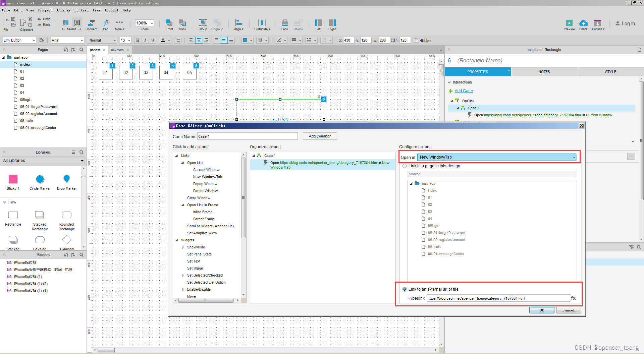
Task: Select the Connect tool
Action: click(x=91, y=23)
